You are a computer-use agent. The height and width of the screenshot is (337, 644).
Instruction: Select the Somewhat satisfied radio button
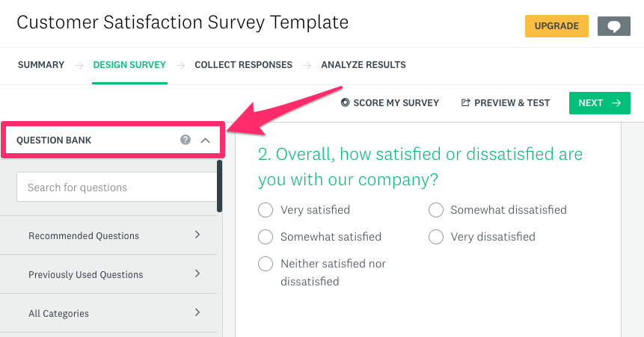click(266, 237)
